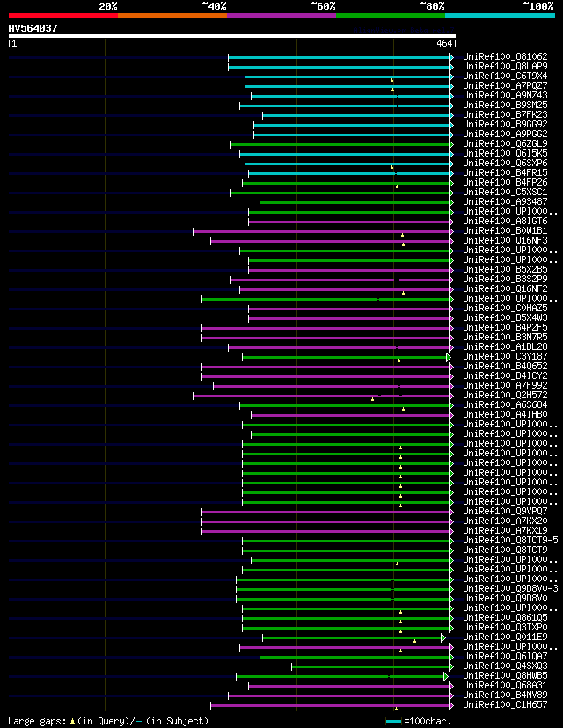This screenshot has height=728, width=563.
Task: Select the UniRef100_Q6I5K5 label
Action: (x=505, y=153)
